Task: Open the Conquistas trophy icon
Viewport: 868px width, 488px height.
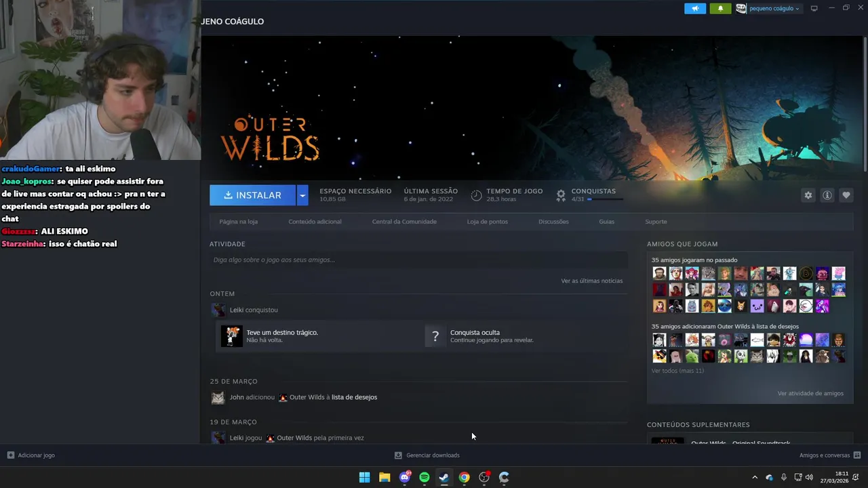Action: pyautogui.click(x=561, y=195)
